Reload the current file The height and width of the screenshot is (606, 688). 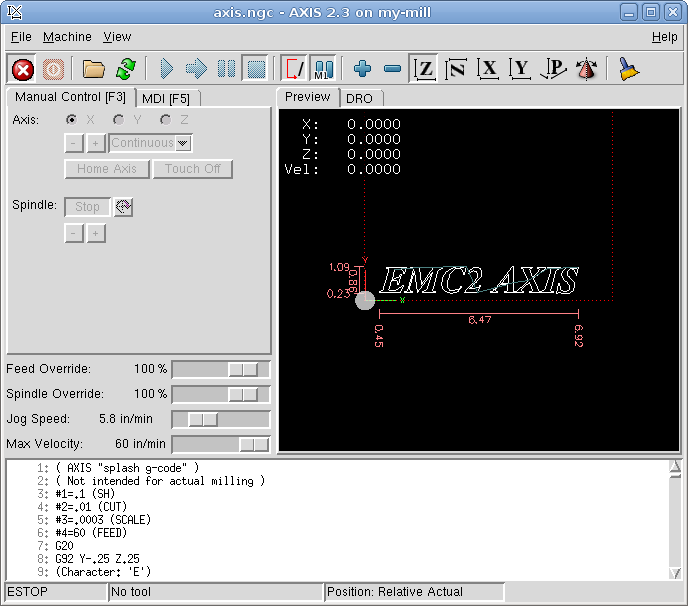[125, 69]
